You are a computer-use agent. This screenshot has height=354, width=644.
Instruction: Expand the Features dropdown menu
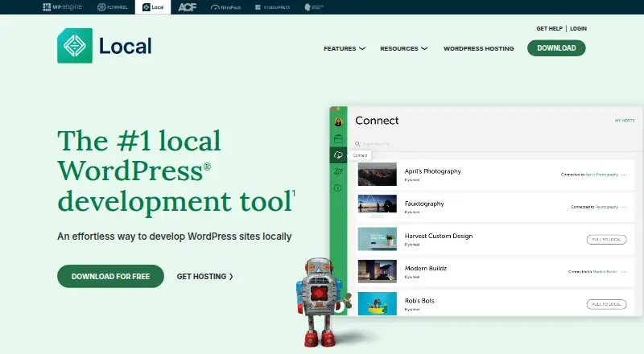click(x=345, y=48)
